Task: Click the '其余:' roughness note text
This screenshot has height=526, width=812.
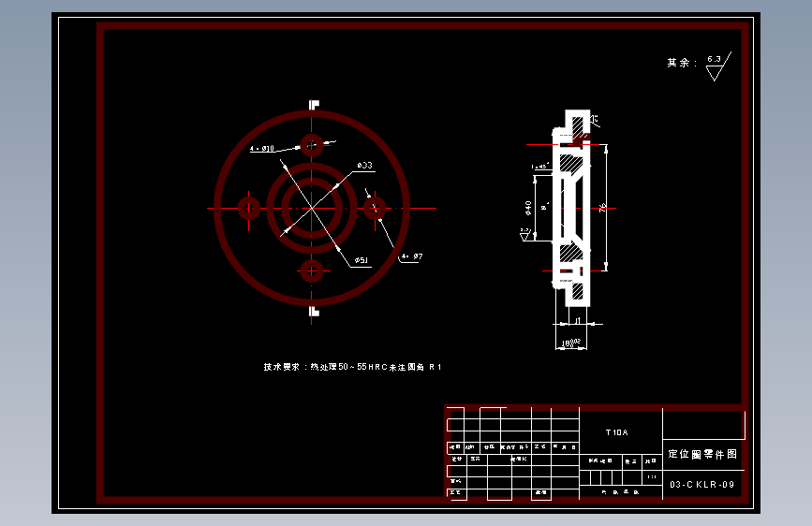Action: [682, 63]
